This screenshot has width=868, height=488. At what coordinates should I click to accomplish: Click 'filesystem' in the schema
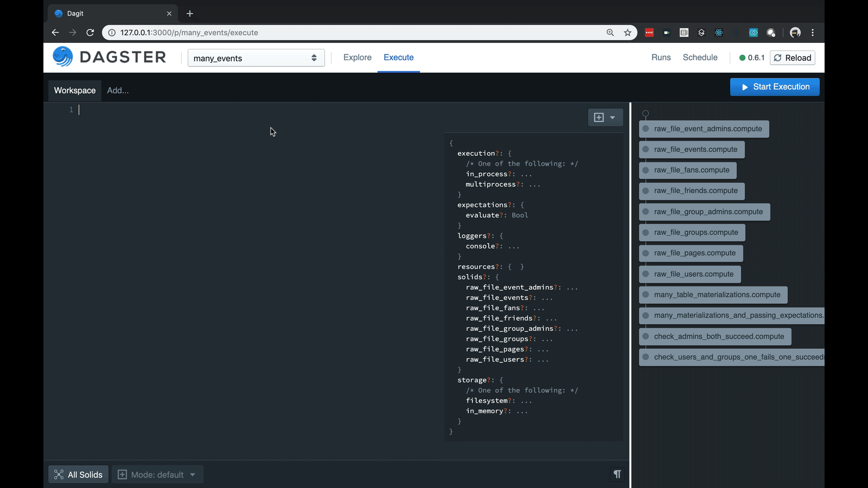tap(486, 401)
